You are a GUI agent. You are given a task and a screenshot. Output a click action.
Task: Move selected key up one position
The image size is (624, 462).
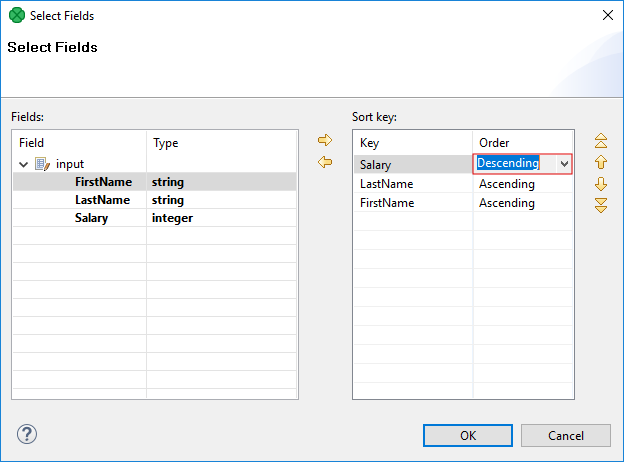(x=601, y=162)
